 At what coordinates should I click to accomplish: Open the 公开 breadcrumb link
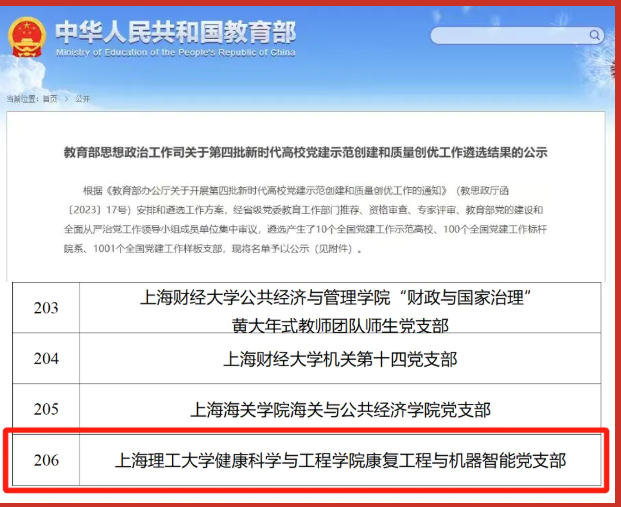coord(82,99)
